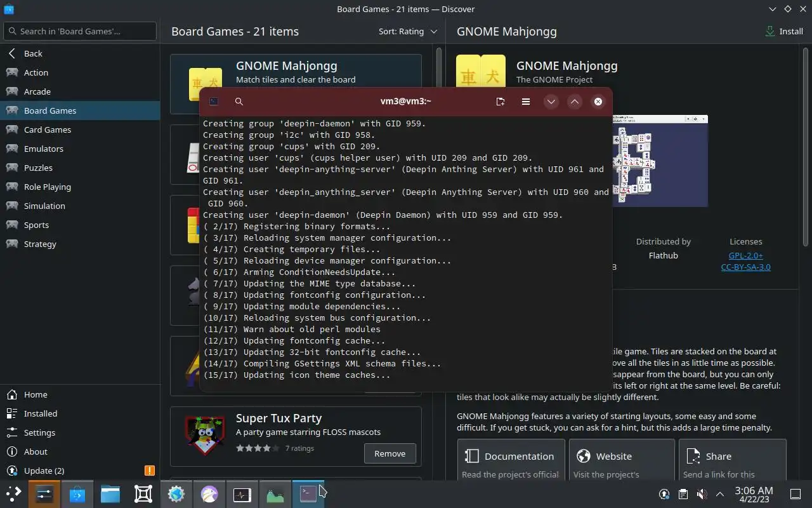The image size is (812, 508).
Task: Open the Installed applications page
Action: pos(80,413)
